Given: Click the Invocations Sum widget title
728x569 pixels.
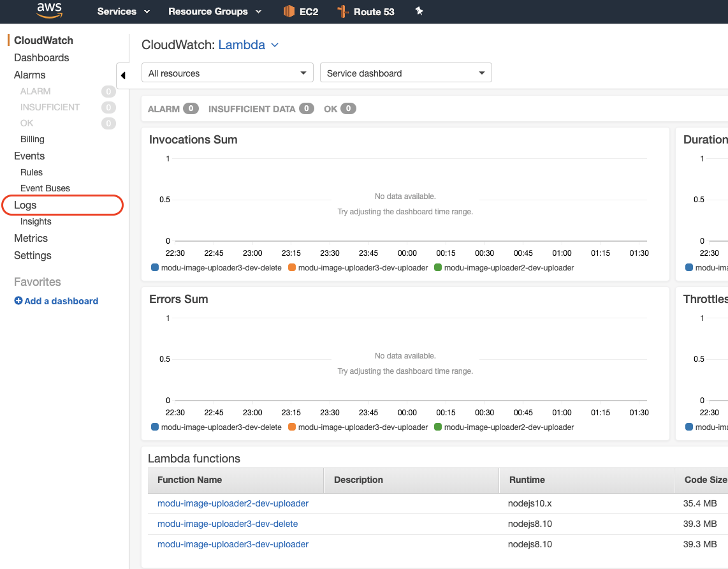Looking at the screenshot, I should coord(193,140).
